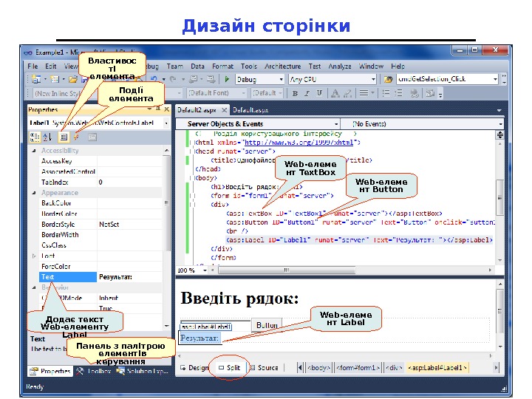Click the Redo arrow icon
Image resolution: width=532 pixels, height=399 pixels.
tap(173, 79)
